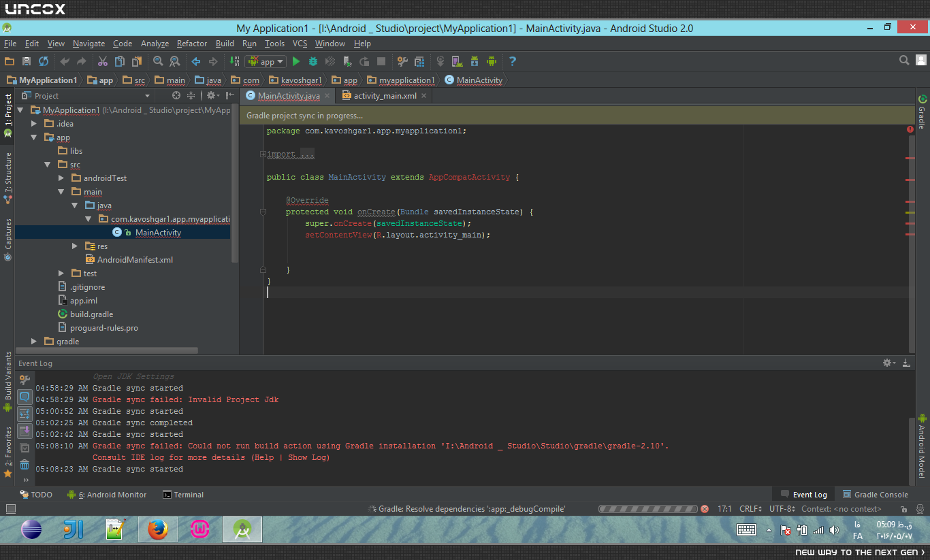Open the AVD Manager icon

point(458,61)
